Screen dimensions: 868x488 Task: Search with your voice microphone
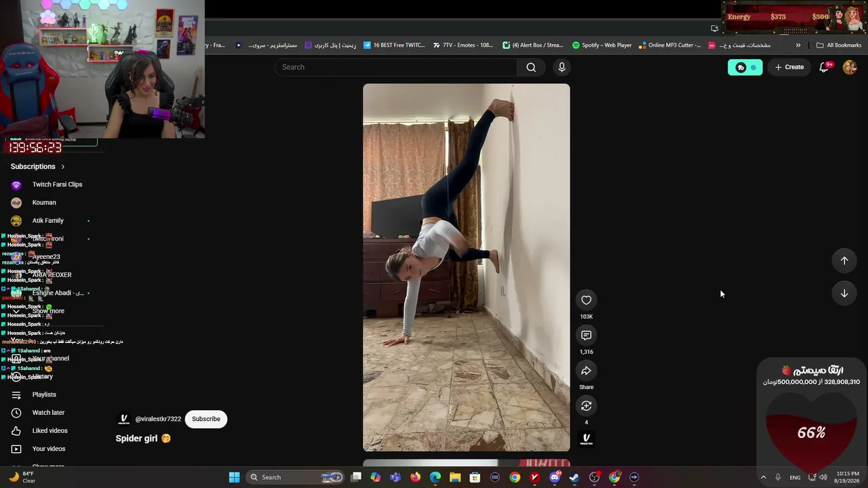(561, 67)
